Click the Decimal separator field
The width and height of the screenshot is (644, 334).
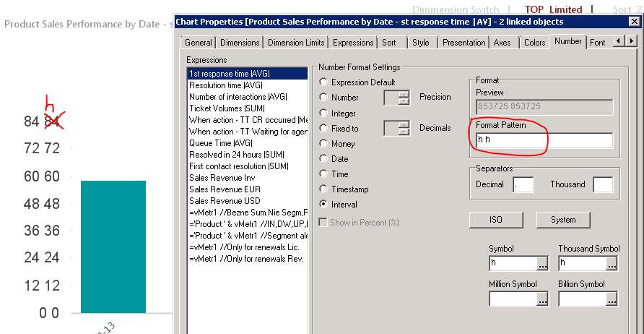tap(523, 185)
